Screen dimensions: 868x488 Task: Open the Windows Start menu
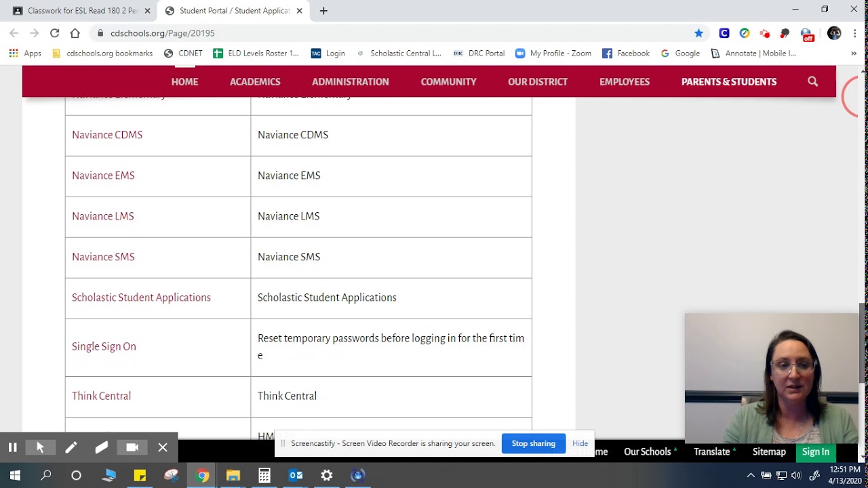point(15,475)
